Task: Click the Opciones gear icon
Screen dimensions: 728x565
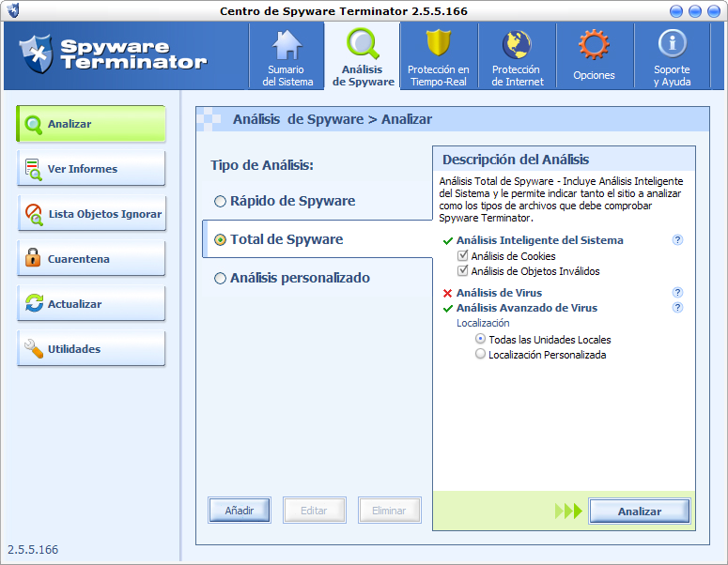Action: click(x=594, y=45)
